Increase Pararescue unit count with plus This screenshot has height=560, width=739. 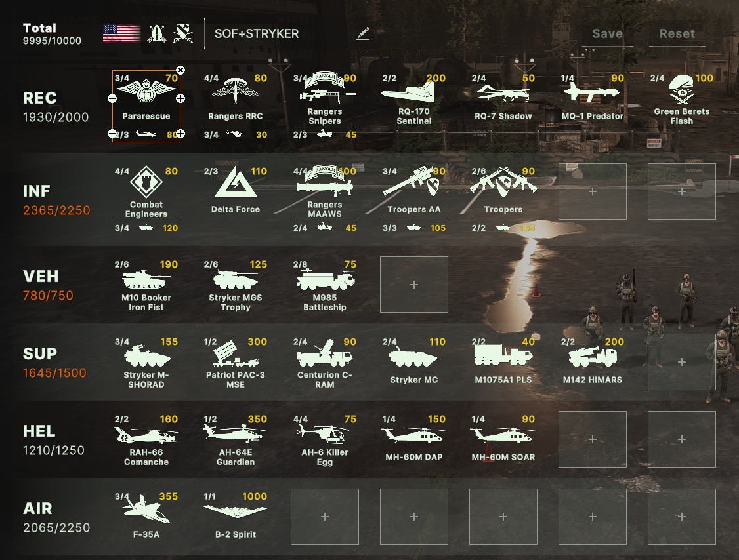tap(180, 98)
